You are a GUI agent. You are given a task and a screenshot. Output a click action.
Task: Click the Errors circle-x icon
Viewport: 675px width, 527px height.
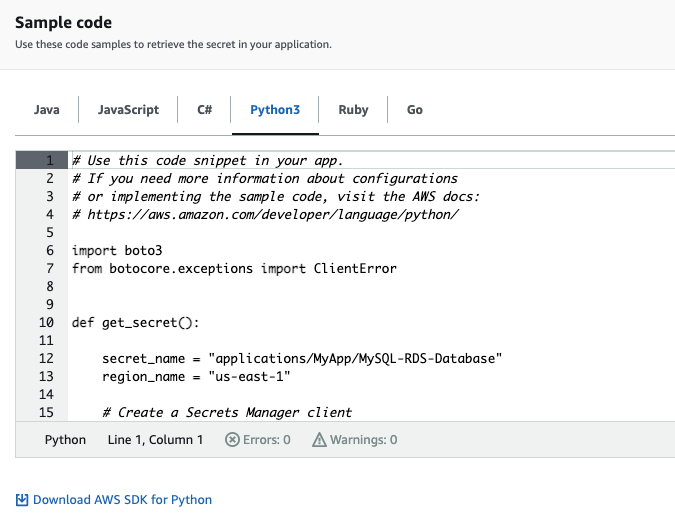click(x=232, y=440)
